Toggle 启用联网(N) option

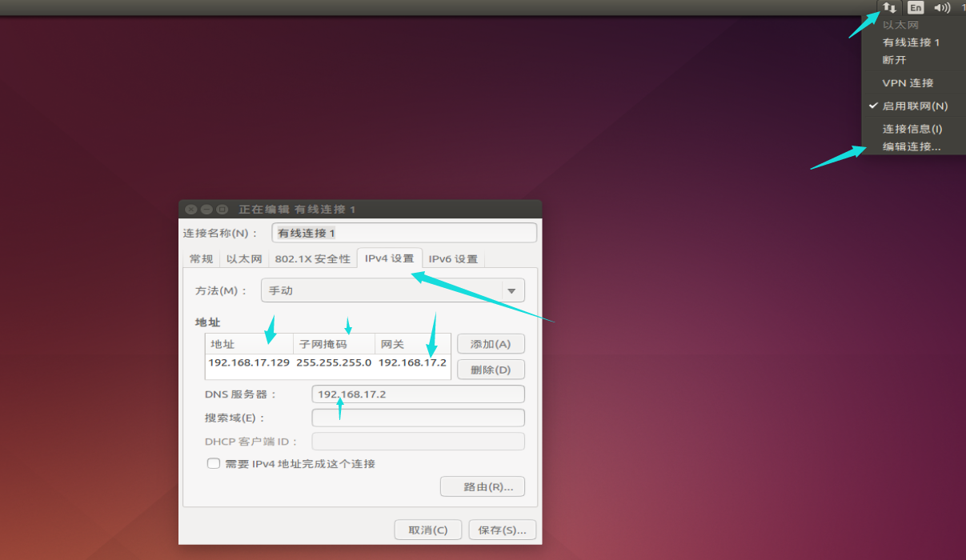pyautogui.click(x=915, y=106)
